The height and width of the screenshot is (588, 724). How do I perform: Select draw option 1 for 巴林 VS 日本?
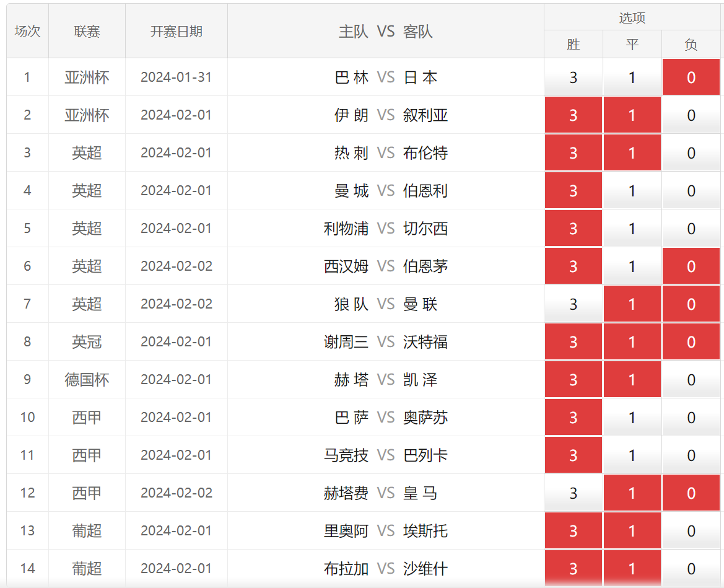632,77
